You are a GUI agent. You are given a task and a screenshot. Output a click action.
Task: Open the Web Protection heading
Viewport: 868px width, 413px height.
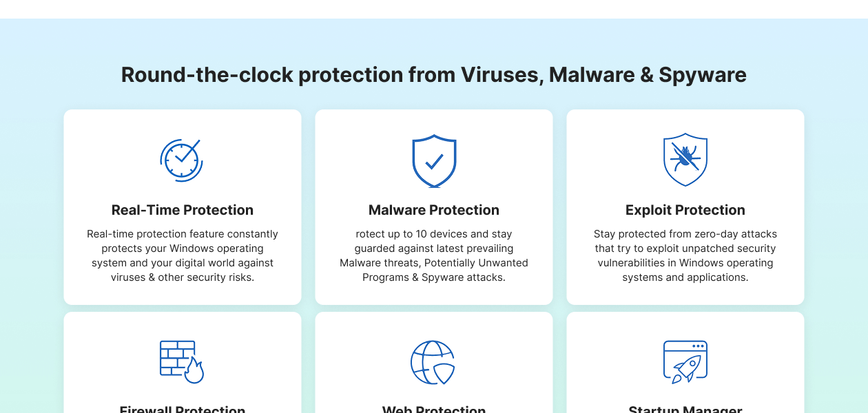point(434,409)
